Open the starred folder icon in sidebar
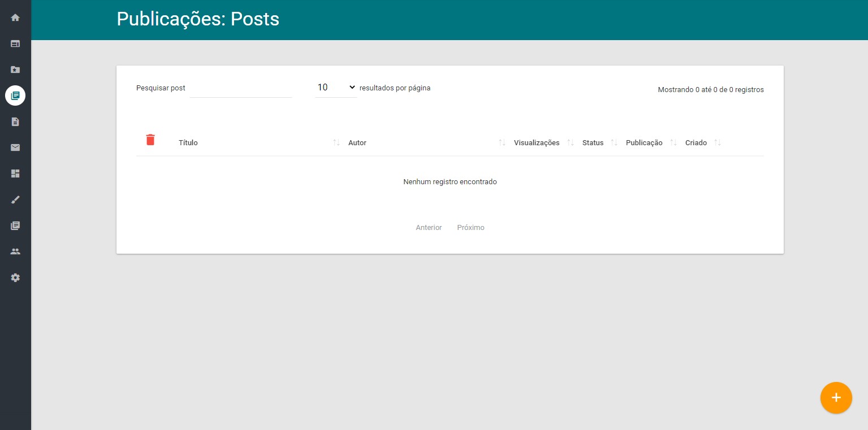Viewport: 868px width, 430px height. pyautogui.click(x=15, y=70)
